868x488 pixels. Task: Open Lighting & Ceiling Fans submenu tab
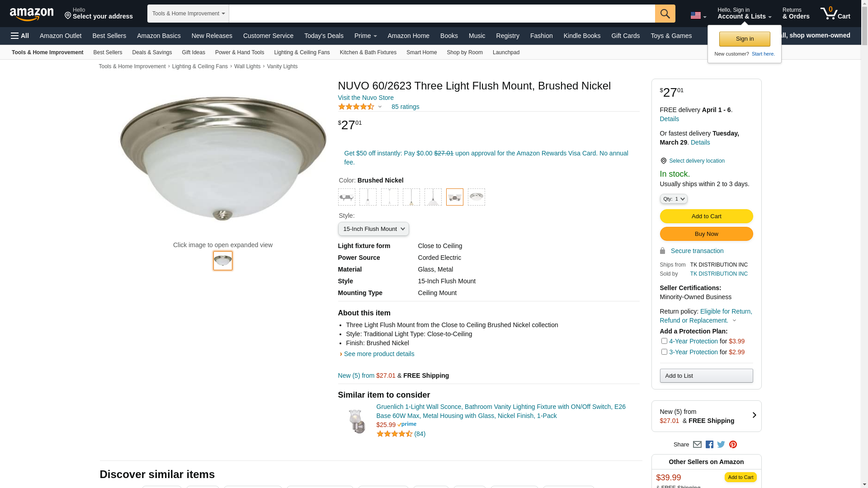(302, 52)
